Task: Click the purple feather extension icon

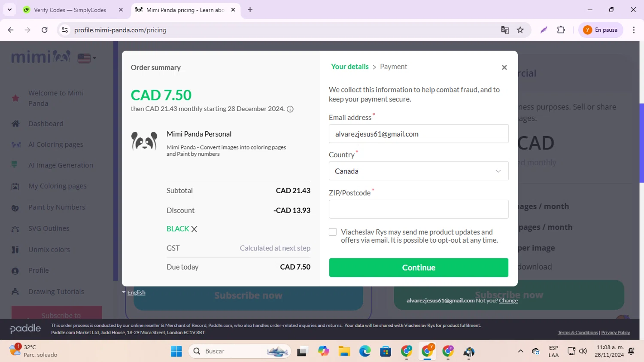Action: point(544,30)
